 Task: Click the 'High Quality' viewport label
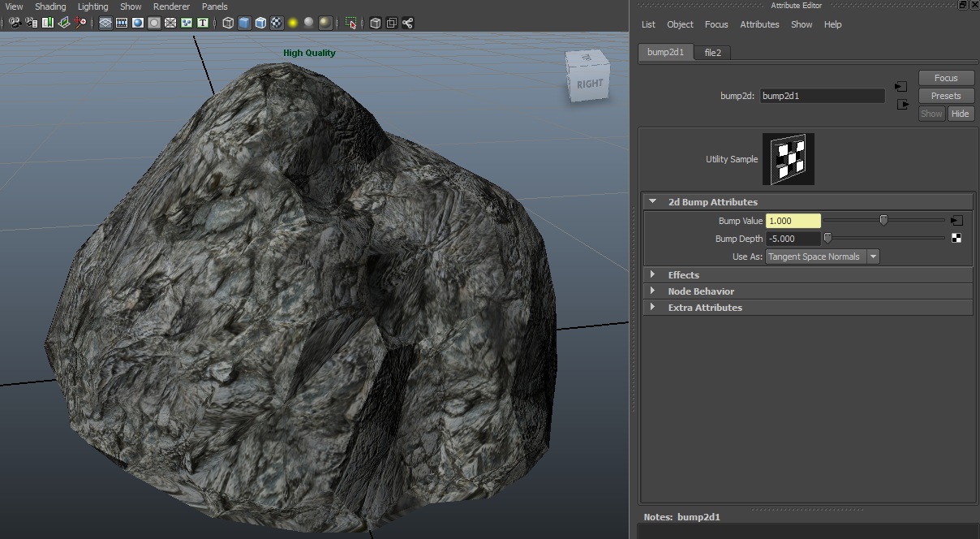coord(309,53)
